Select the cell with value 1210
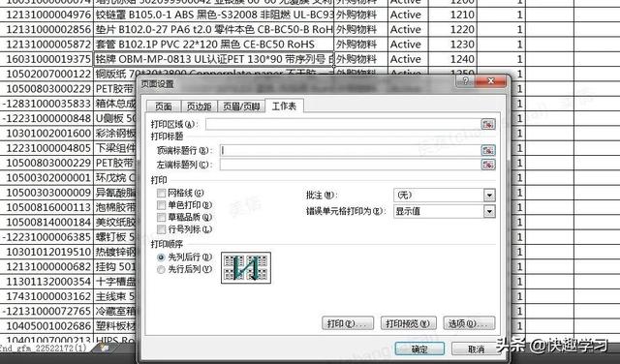This screenshot has width=620, height=364. [x=452, y=15]
